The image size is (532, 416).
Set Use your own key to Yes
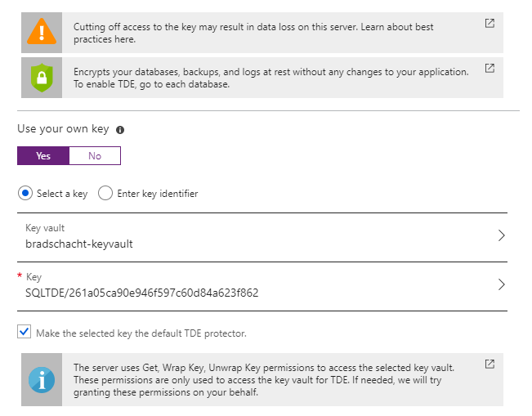pyautogui.click(x=43, y=156)
